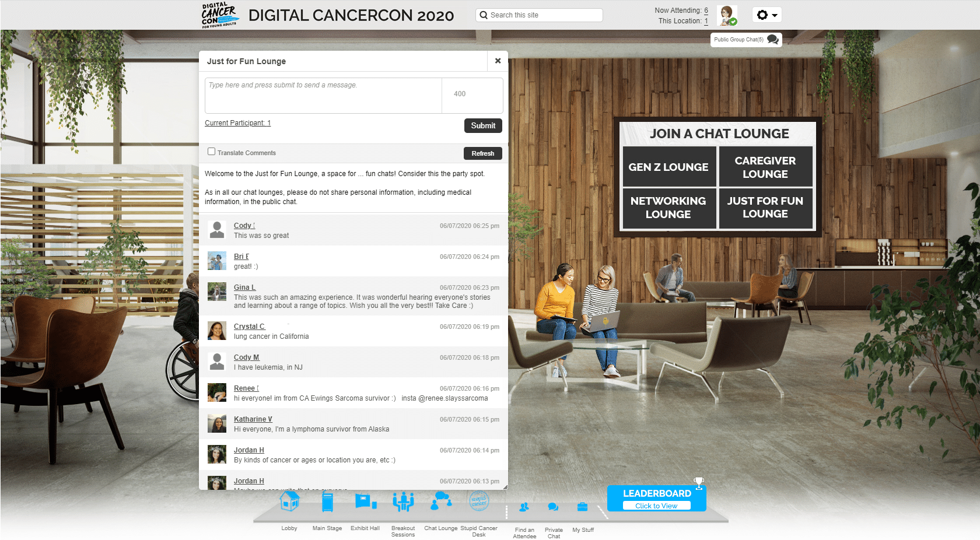Submit the chat message
This screenshot has height=540, width=980.
coord(483,125)
